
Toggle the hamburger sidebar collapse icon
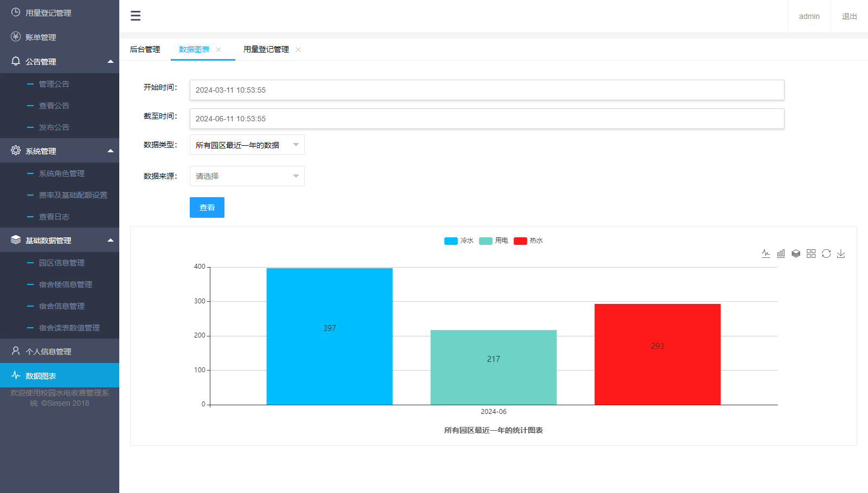click(136, 16)
